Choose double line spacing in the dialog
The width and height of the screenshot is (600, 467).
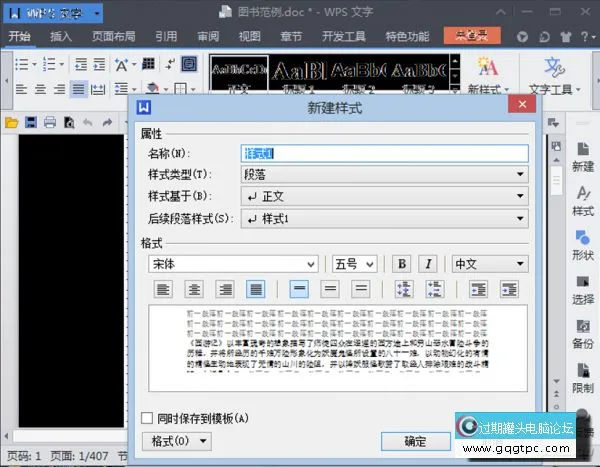click(x=361, y=289)
